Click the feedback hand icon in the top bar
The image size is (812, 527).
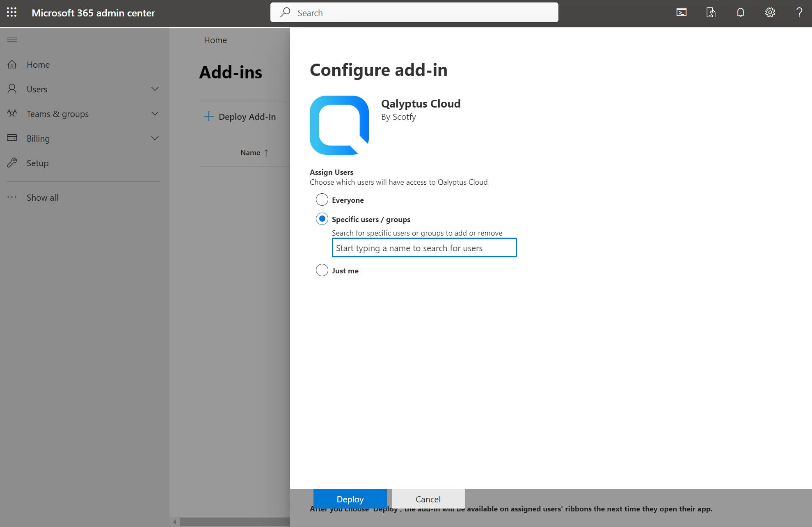tap(711, 12)
